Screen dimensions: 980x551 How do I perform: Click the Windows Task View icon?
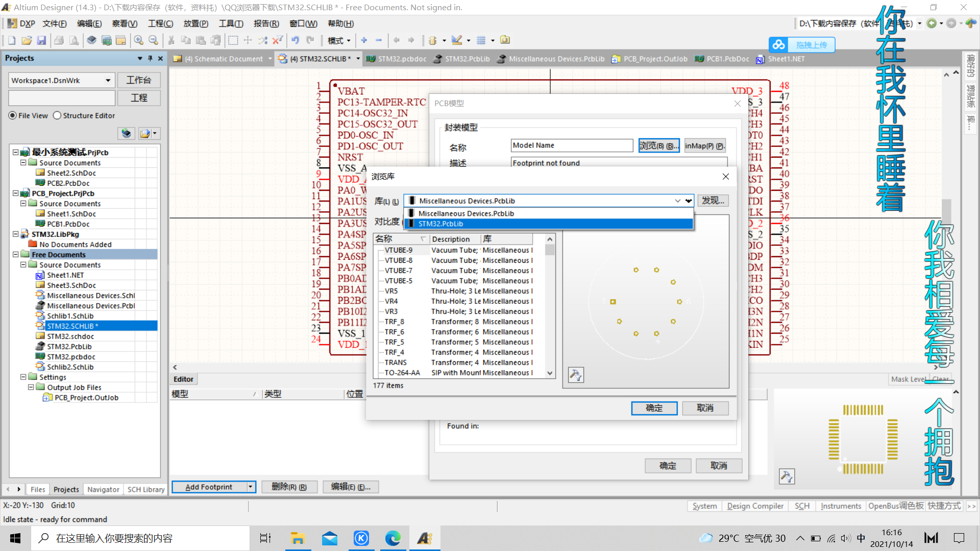click(265, 538)
